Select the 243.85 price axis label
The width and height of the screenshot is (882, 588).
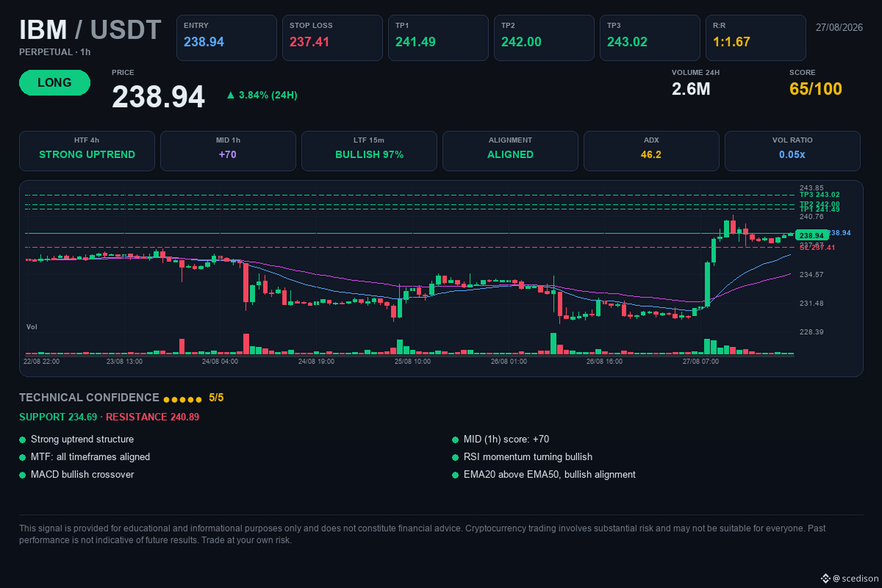pos(811,187)
